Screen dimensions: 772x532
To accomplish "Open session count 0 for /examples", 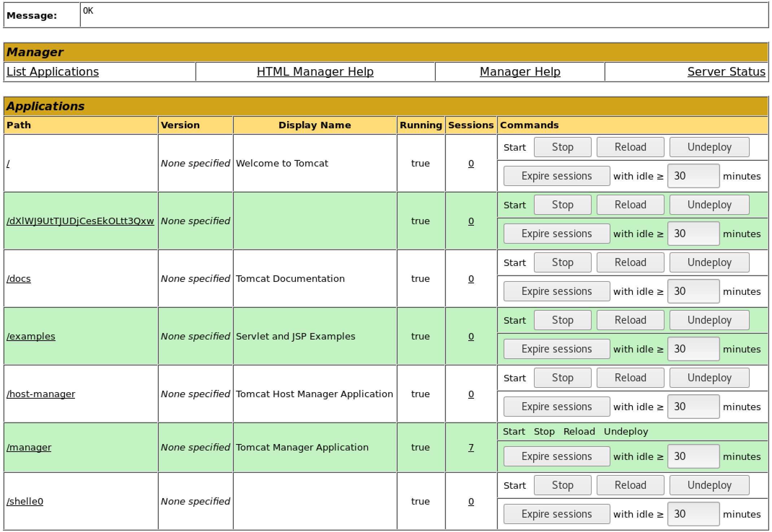I will coord(471,336).
